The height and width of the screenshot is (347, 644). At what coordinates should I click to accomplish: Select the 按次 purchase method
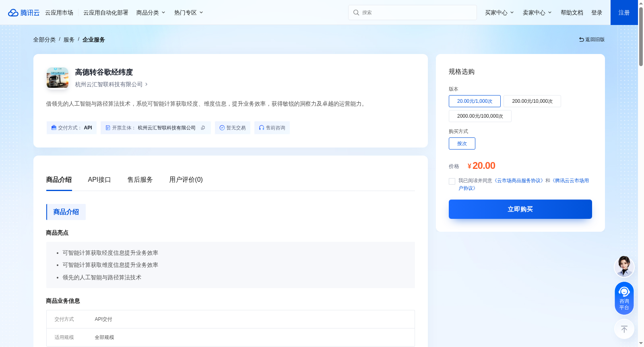[x=462, y=143]
